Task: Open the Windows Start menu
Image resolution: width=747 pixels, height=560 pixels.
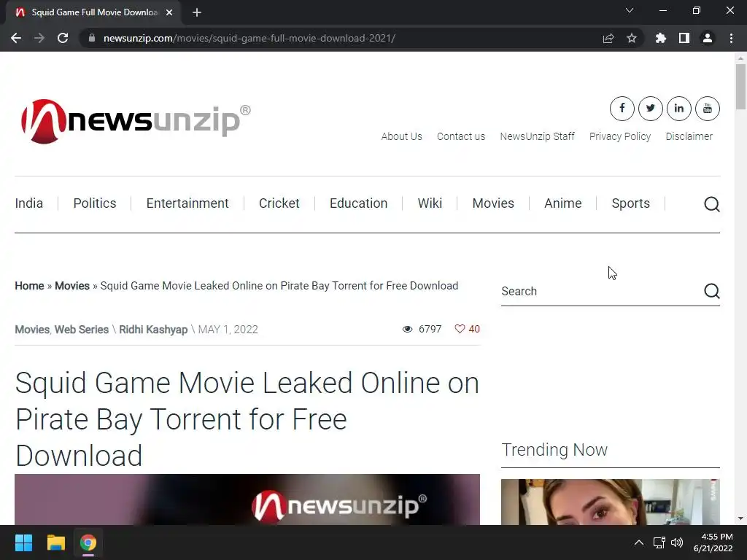Action: [x=23, y=542]
